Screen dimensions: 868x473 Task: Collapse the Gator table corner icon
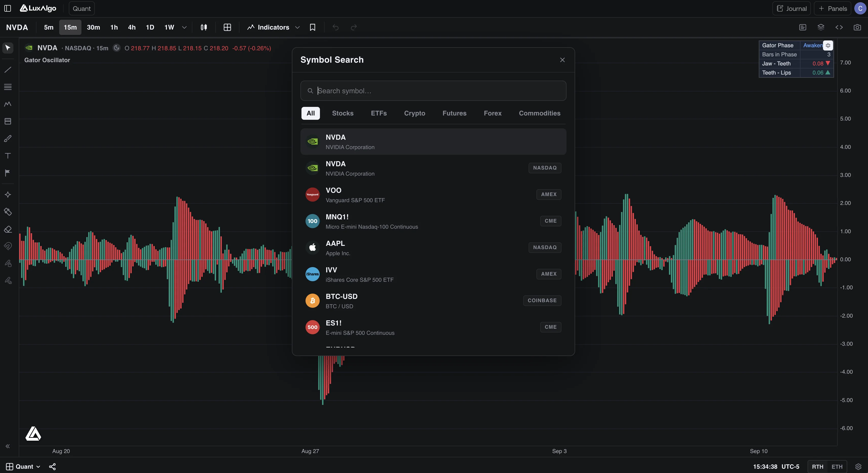click(x=828, y=45)
